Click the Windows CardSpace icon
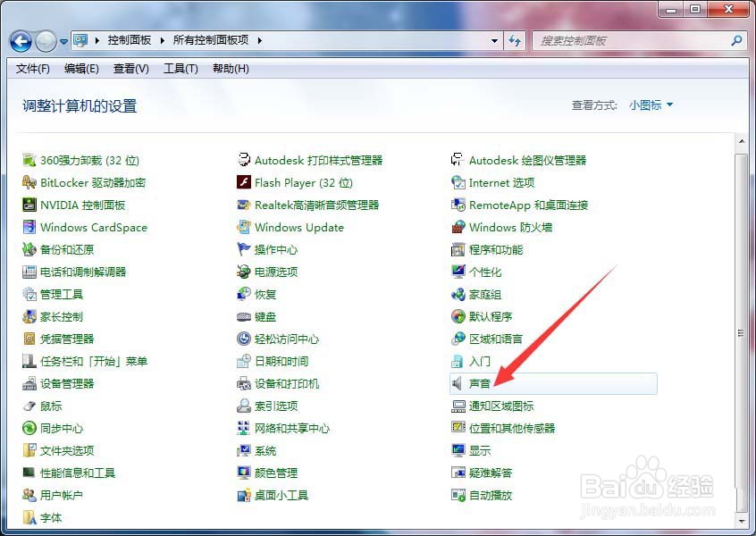 pyautogui.click(x=29, y=227)
